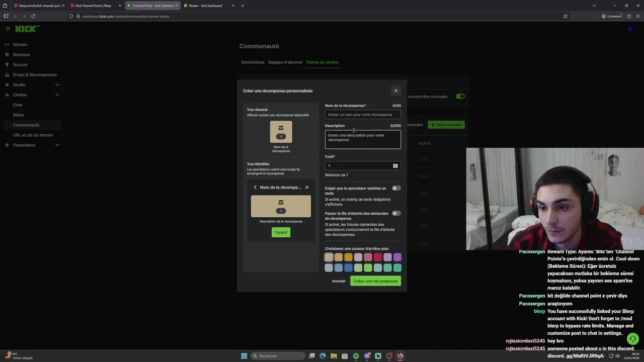The width and height of the screenshot is (644, 362).
Task: Switch to Emoticônes tab
Action: [x=253, y=62]
